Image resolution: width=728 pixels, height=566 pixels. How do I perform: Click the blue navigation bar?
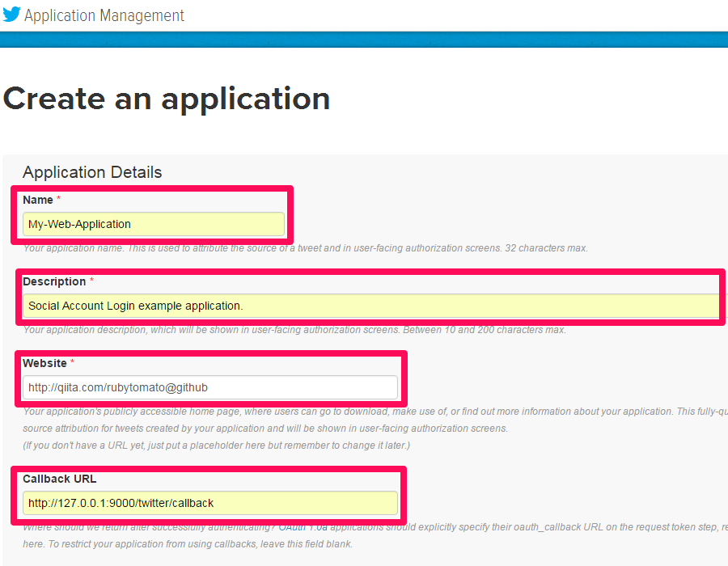364,37
